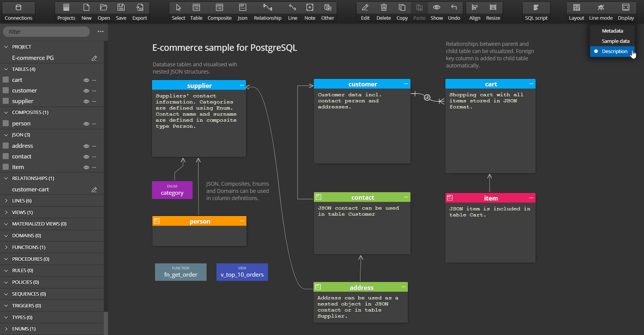Create a New project
The width and height of the screenshot is (644, 335).
[86, 12]
